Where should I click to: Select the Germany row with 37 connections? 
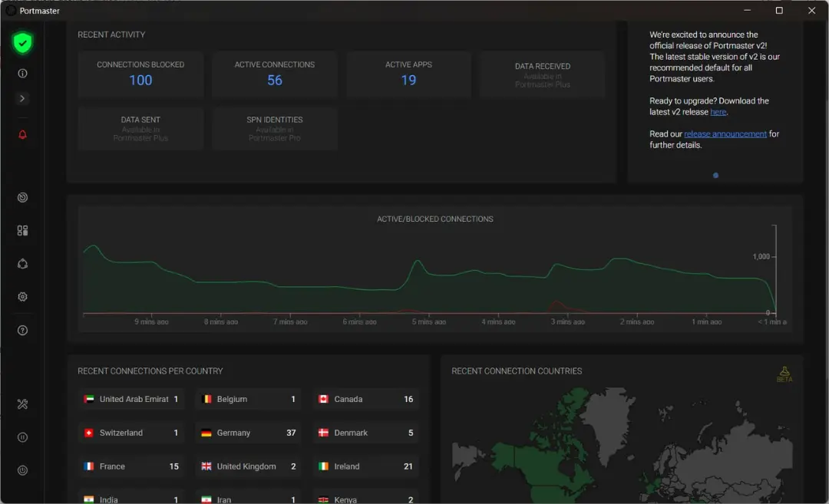tap(249, 433)
